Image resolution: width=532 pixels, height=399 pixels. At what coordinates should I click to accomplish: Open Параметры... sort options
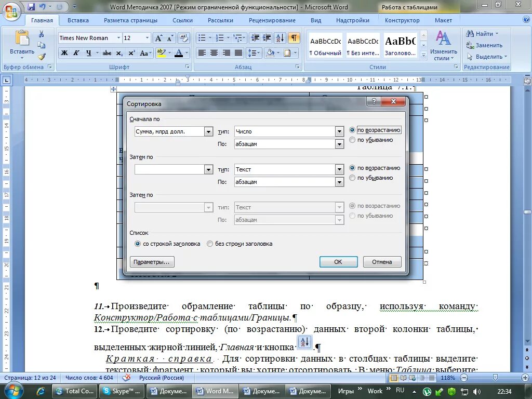pyautogui.click(x=152, y=262)
